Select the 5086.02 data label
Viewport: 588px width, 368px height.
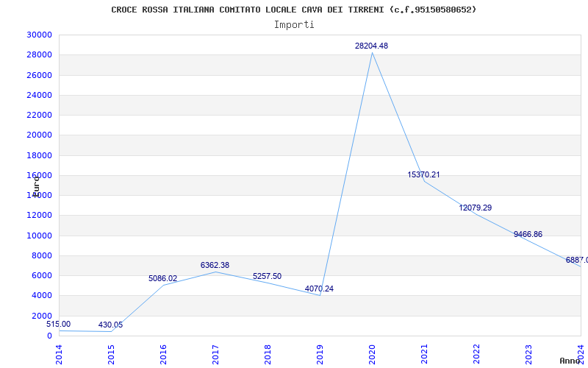pyautogui.click(x=162, y=278)
